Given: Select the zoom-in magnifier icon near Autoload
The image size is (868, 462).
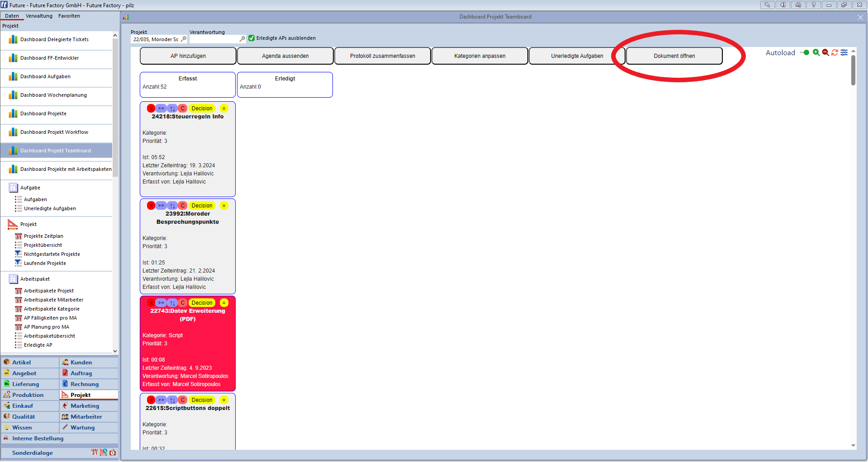Looking at the screenshot, I should point(816,52).
